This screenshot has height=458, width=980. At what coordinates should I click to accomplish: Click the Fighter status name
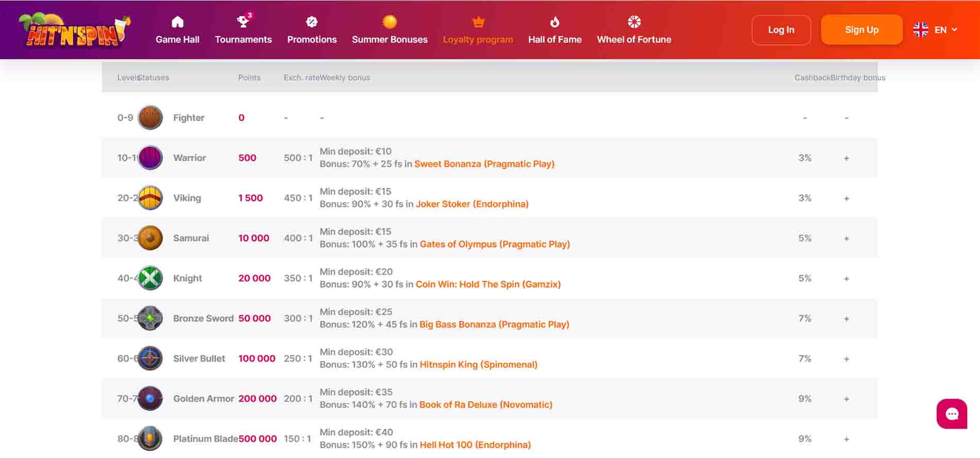click(x=189, y=118)
